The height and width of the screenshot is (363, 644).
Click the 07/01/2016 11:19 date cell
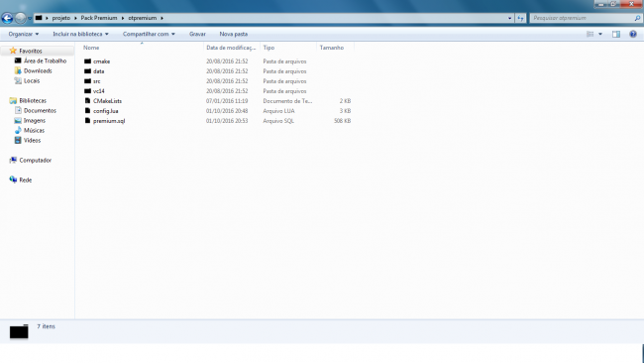pos(227,101)
